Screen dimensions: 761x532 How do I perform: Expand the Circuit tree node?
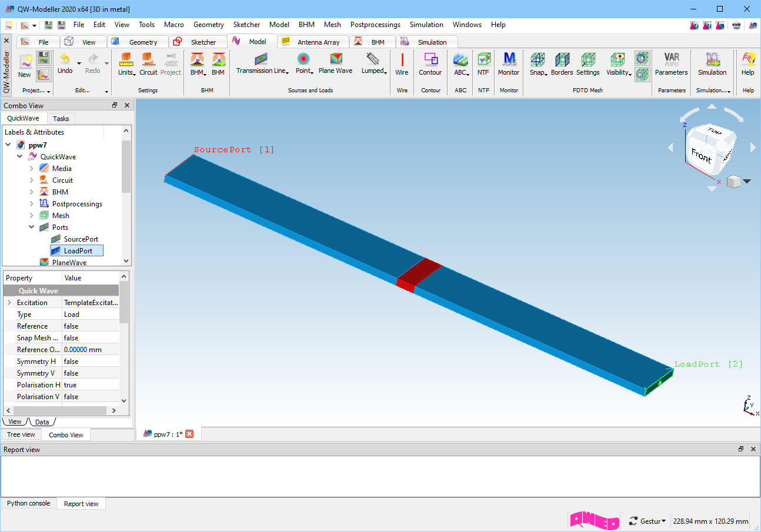[32, 180]
